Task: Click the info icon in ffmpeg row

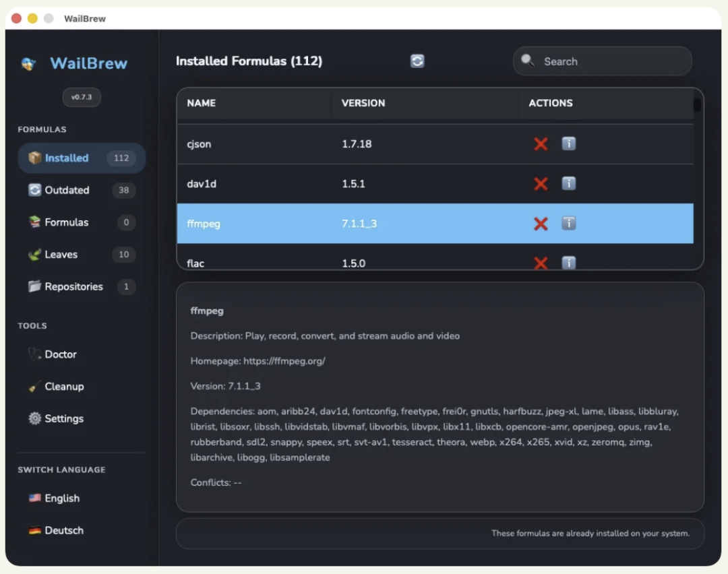Action: click(x=569, y=224)
